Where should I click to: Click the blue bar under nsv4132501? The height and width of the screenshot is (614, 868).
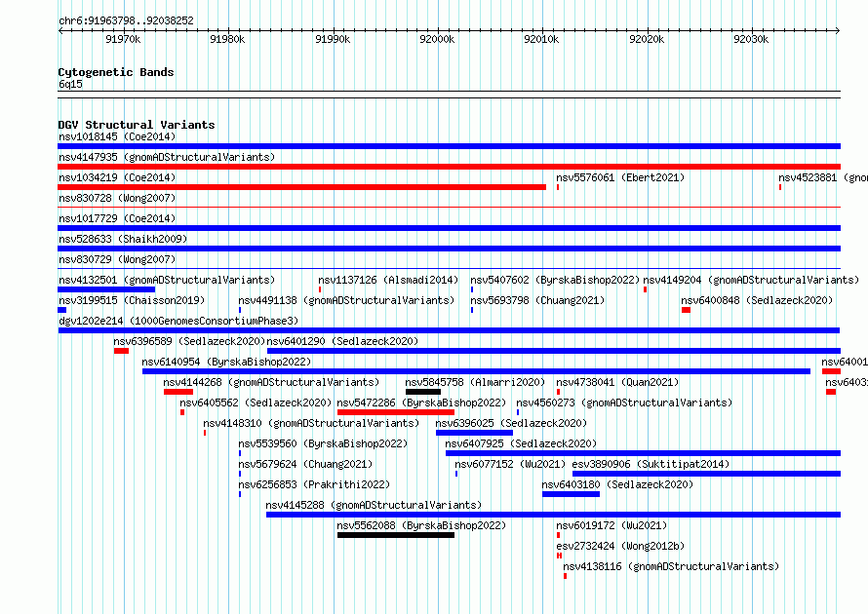(106, 289)
